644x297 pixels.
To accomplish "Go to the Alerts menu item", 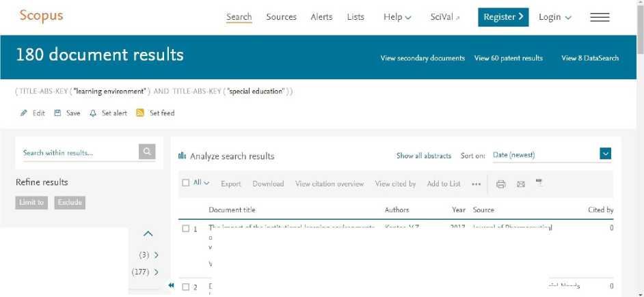I will pos(321,17).
